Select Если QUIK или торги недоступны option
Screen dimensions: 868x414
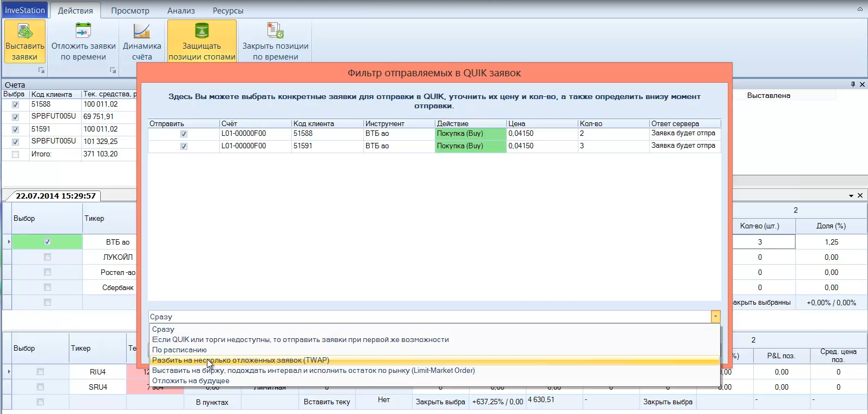click(434, 339)
